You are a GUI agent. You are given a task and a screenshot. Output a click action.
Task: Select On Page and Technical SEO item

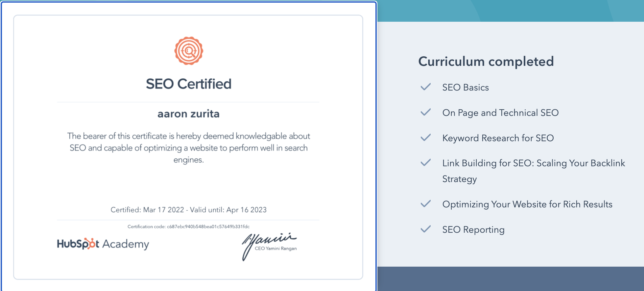point(500,113)
